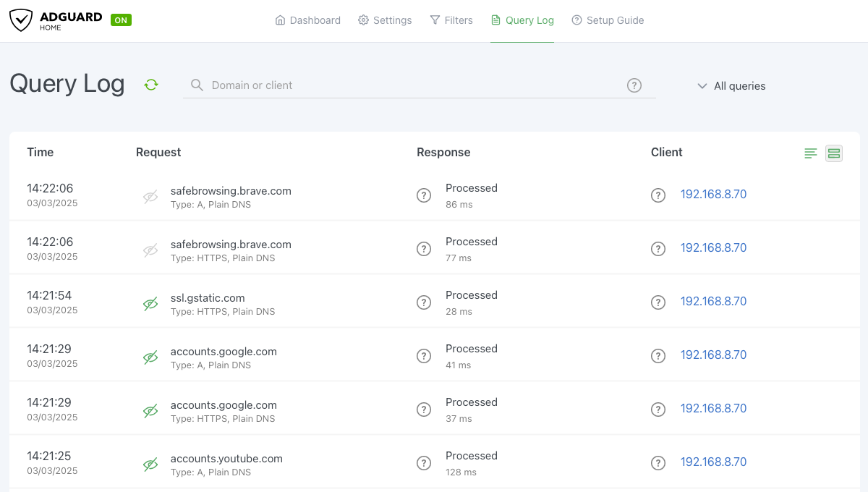Click tracker eye icon for ssl.gstatic.com
Screen dimensions: 868x492
[150, 304]
